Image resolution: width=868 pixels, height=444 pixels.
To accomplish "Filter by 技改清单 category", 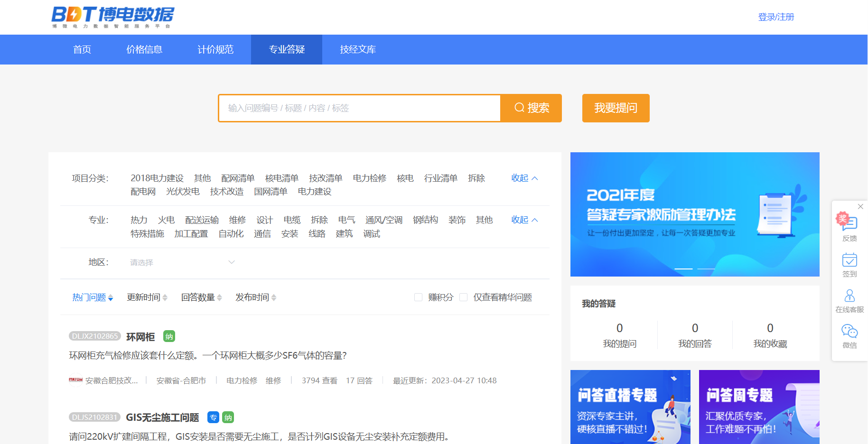I will point(326,178).
